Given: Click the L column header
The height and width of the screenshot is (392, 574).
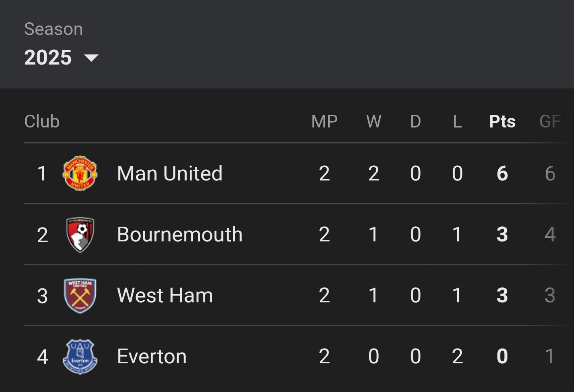Looking at the screenshot, I should click(x=458, y=122).
